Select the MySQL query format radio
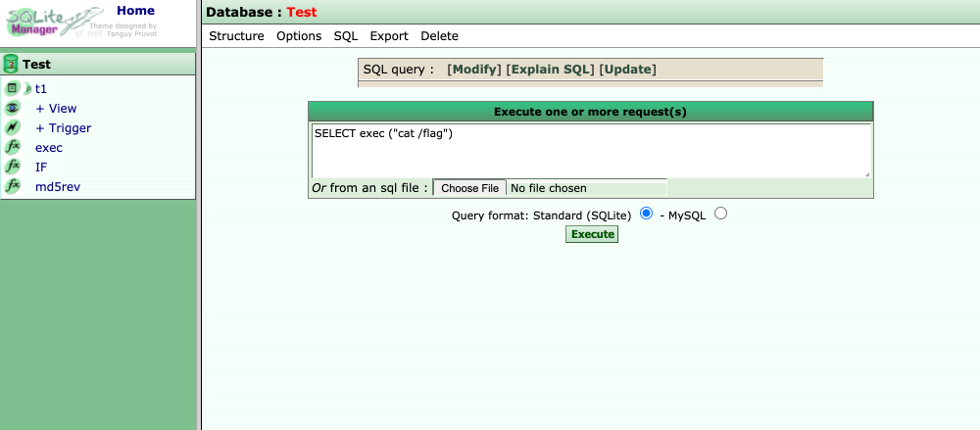980x430 pixels. point(721,214)
